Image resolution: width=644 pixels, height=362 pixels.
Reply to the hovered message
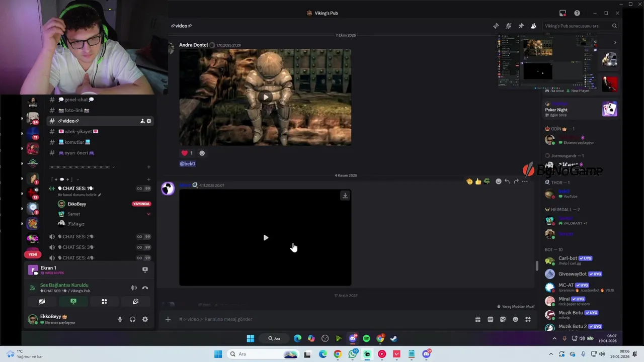coord(507,182)
